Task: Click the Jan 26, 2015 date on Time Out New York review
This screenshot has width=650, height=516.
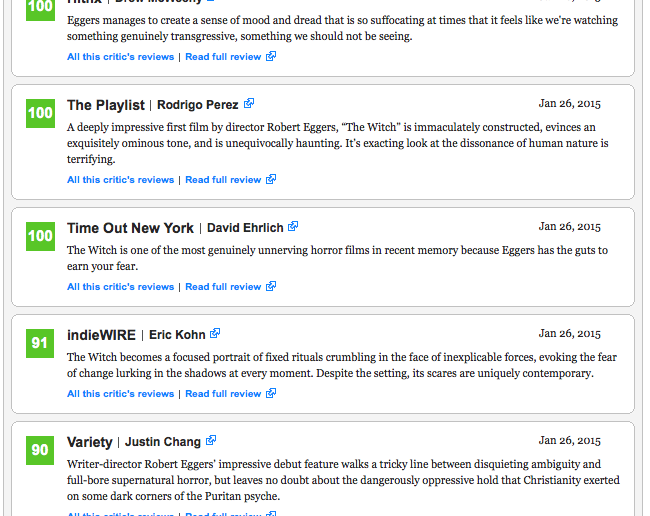Action: click(x=570, y=227)
